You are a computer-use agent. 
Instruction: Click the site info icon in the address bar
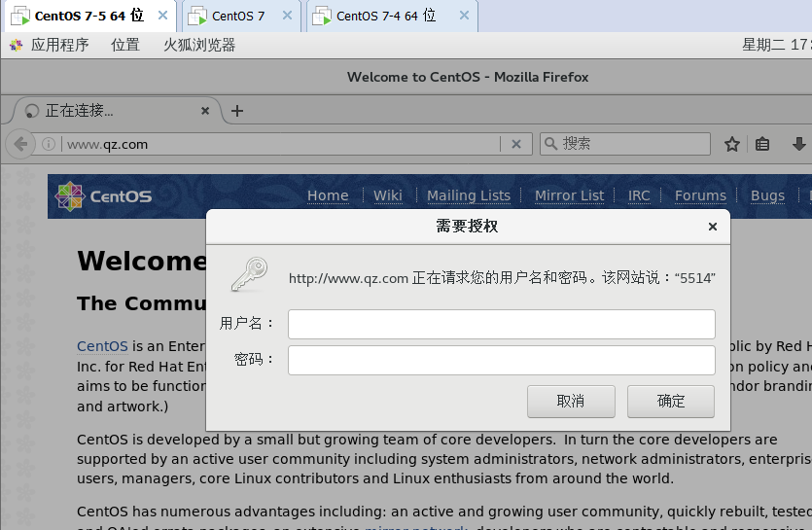(x=49, y=144)
